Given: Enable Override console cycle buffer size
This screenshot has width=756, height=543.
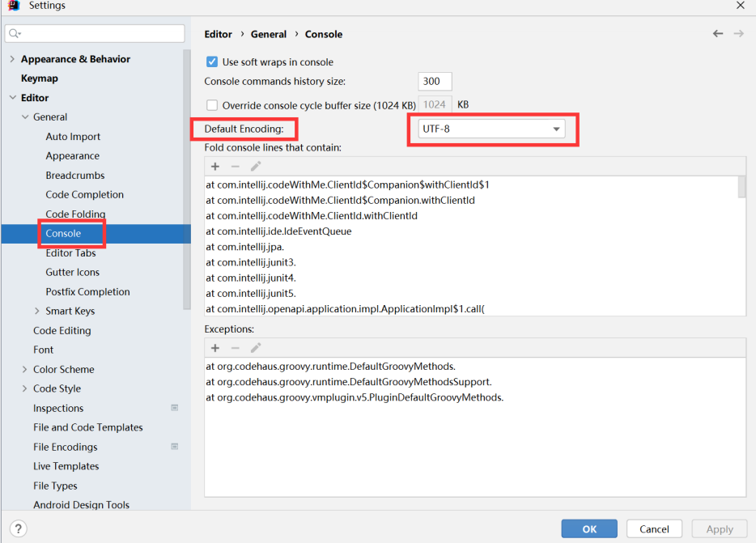Looking at the screenshot, I should click(211, 105).
